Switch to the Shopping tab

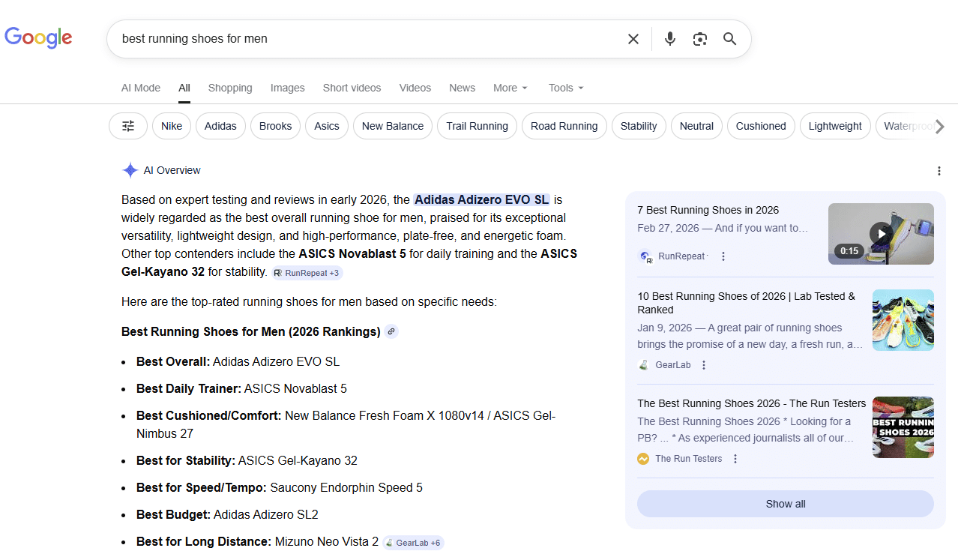(229, 88)
